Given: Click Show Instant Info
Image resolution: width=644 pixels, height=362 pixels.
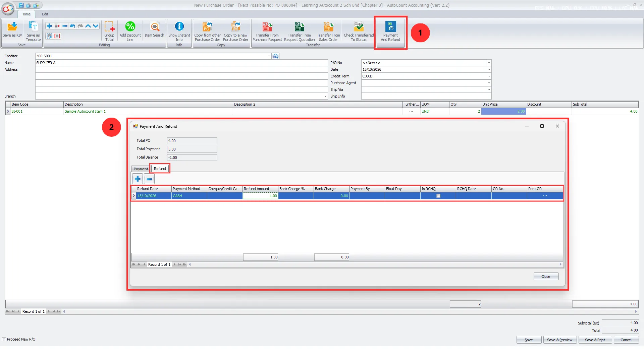Looking at the screenshot, I should pos(179,31).
